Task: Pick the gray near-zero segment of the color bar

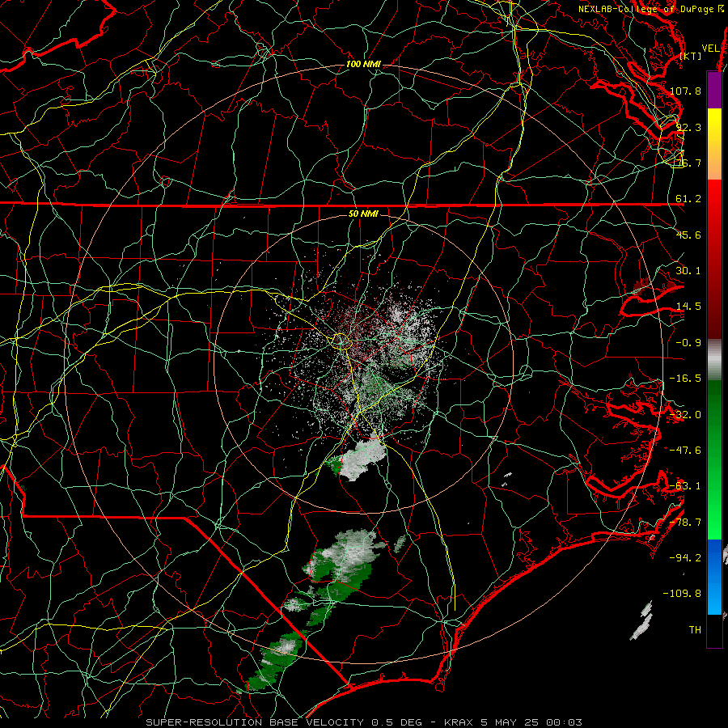Action: (714, 359)
